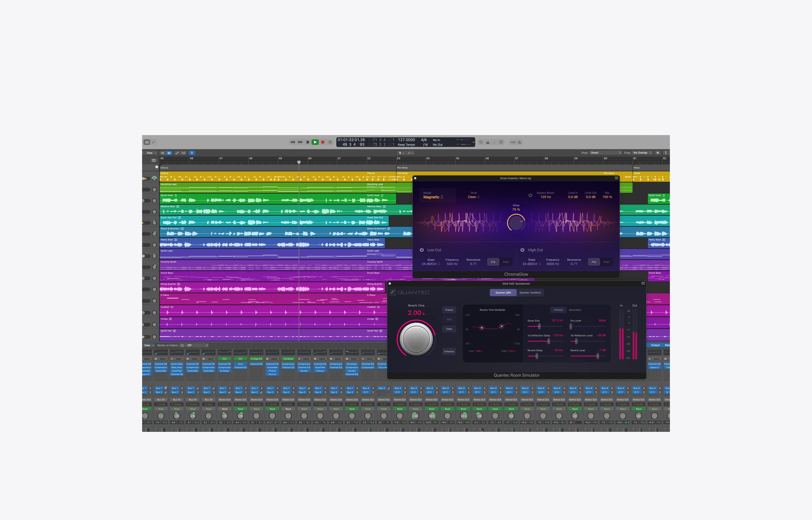Toggle the Count-in 1234 button
This screenshot has height=520, width=812.
[513, 142]
